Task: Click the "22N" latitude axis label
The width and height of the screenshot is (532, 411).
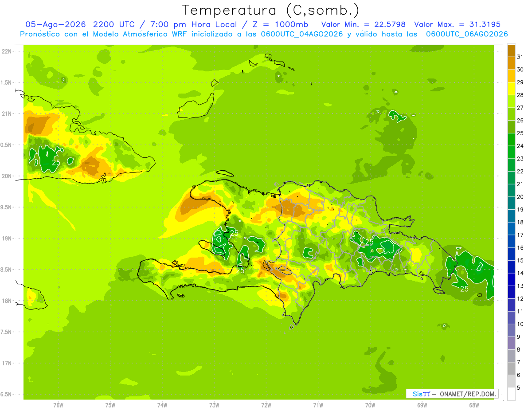Action: (x=7, y=51)
